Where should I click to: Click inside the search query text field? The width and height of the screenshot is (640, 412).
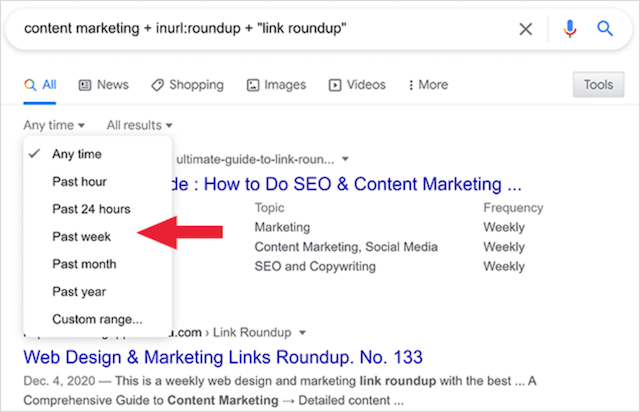(x=250, y=29)
